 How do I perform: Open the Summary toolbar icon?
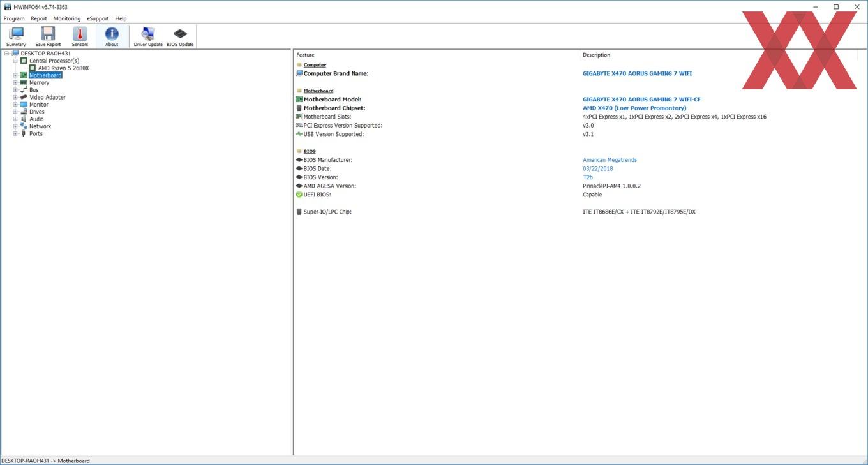tap(16, 33)
